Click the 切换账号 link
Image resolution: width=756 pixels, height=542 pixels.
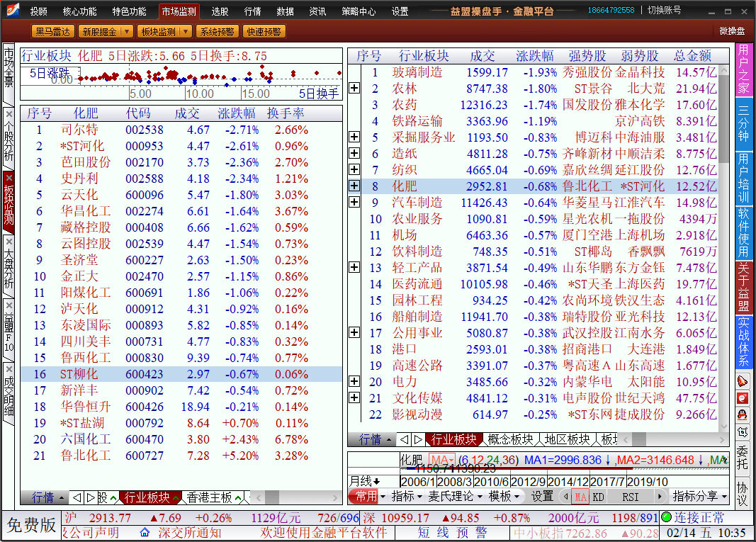pos(664,10)
